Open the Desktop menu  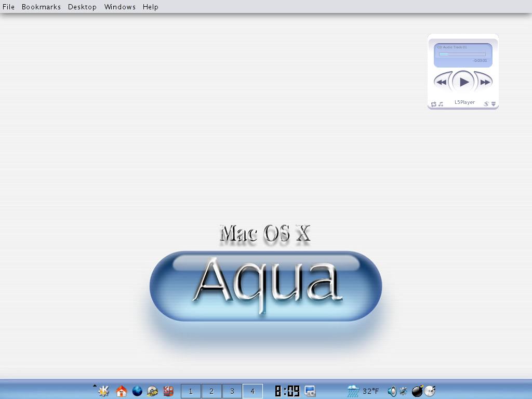tap(82, 7)
